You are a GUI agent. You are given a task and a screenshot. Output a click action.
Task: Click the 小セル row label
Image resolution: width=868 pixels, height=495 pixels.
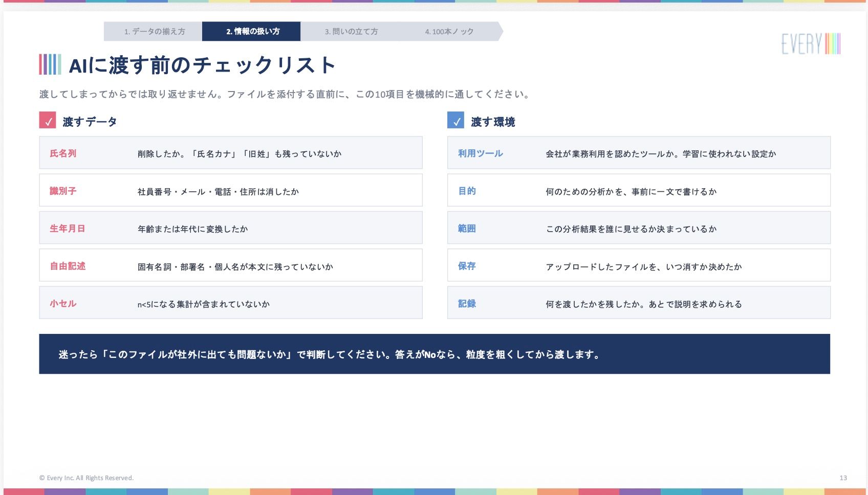point(63,303)
